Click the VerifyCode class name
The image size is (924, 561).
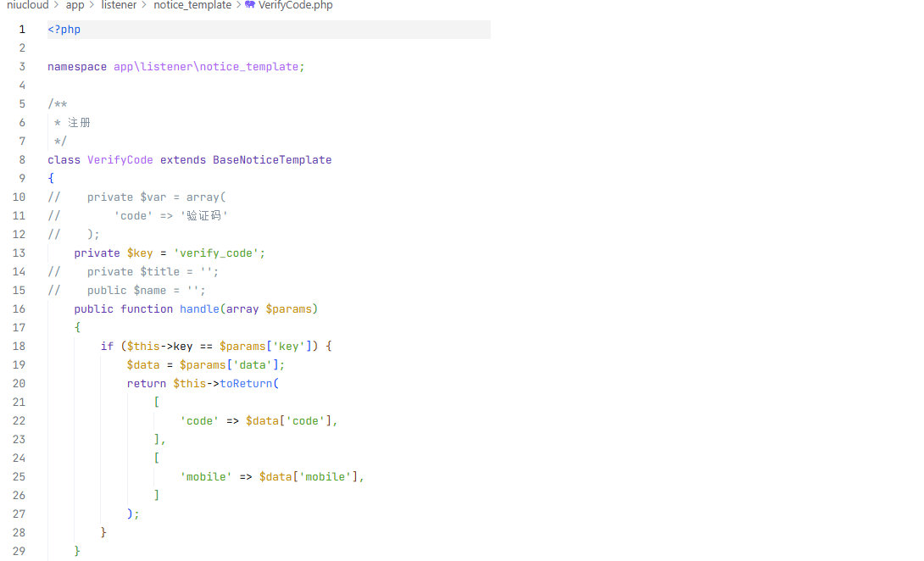click(120, 159)
